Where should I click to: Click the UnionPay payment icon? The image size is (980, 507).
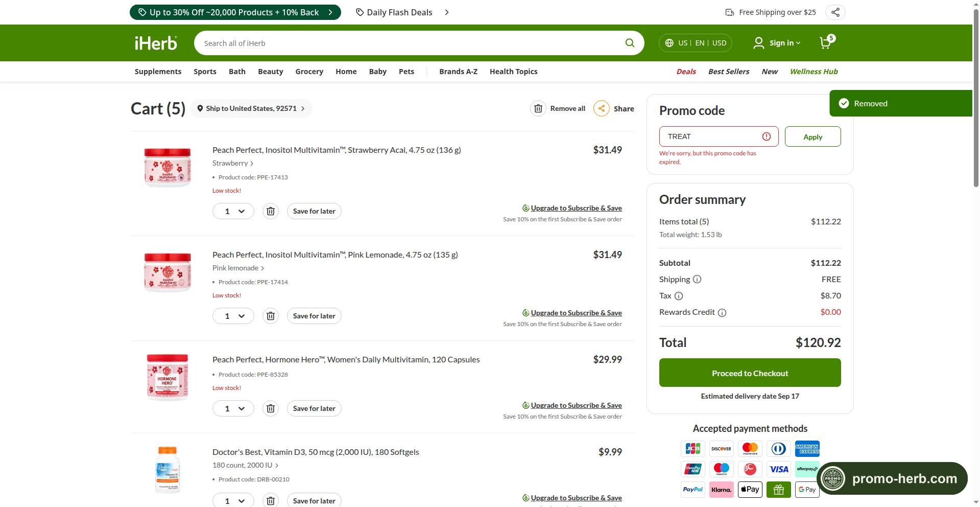pos(693,469)
